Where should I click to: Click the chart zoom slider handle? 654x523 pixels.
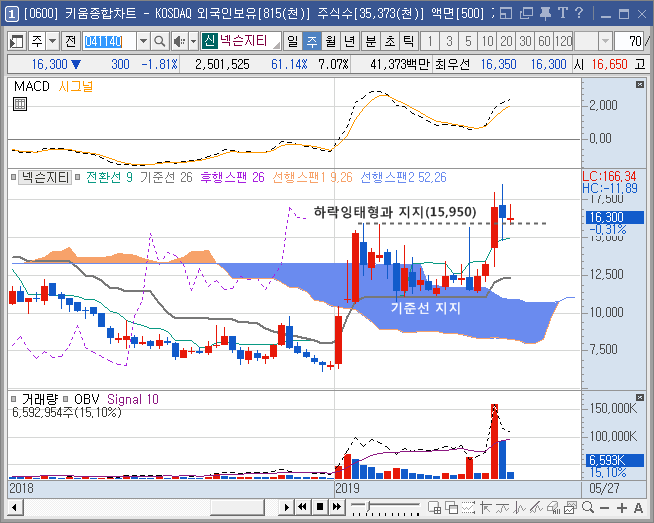point(369,506)
